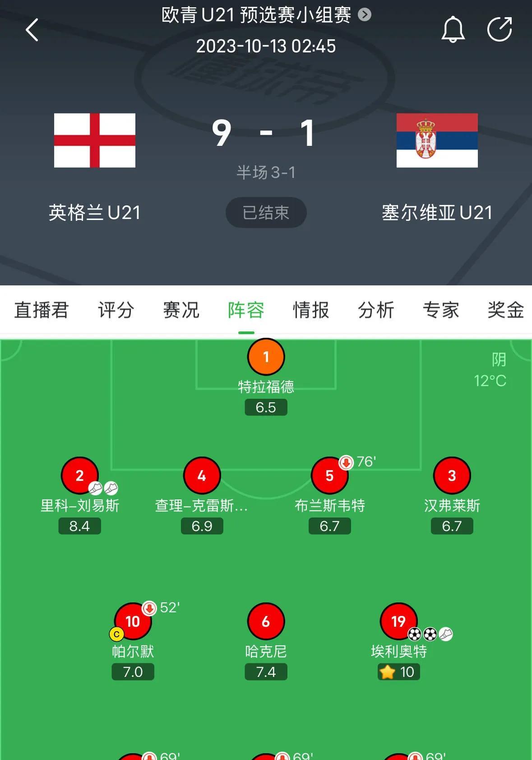
Task: Switch to the 直播君 tab
Action: pos(41,310)
